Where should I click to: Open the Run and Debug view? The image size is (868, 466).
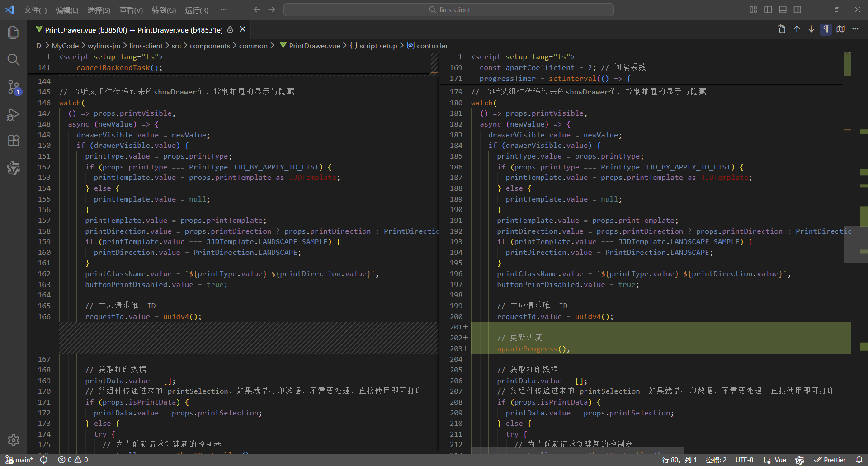(x=14, y=114)
